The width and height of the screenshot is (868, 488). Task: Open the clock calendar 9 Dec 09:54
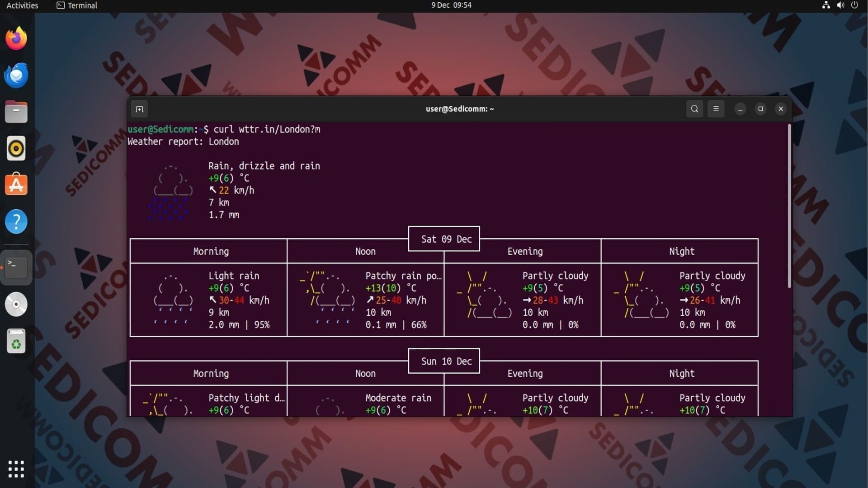(451, 5)
